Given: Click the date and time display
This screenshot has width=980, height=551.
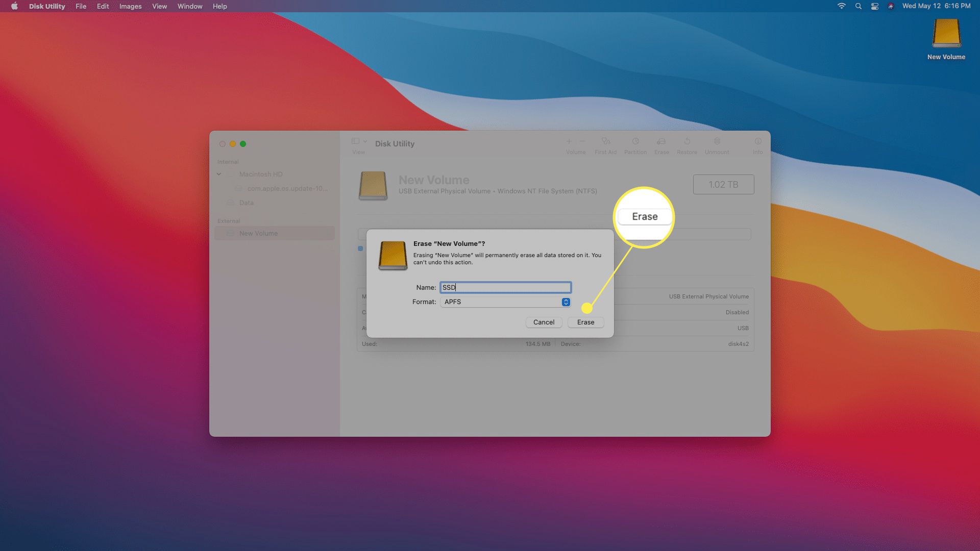Looking at the screenshot, I should [x=936, y=6].
